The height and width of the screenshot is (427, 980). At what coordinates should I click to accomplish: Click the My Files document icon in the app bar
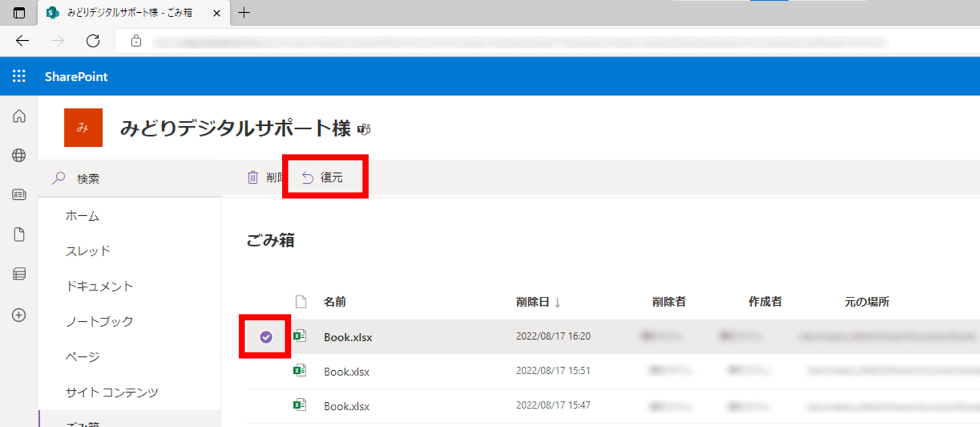(x=19, y=234)
